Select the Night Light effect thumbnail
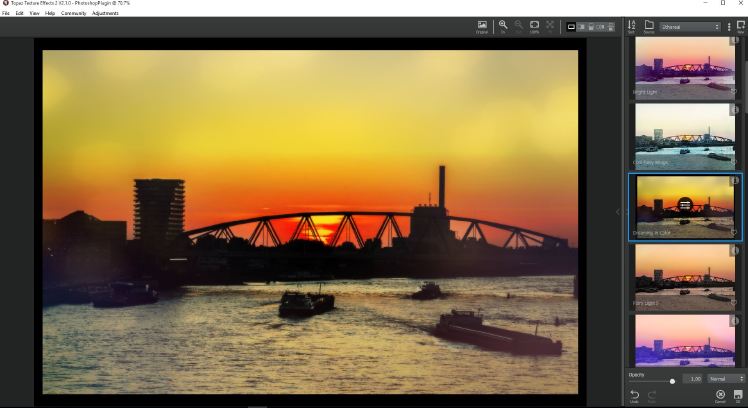Viewport: 748px width, 408px height. [x=685, y=68]
